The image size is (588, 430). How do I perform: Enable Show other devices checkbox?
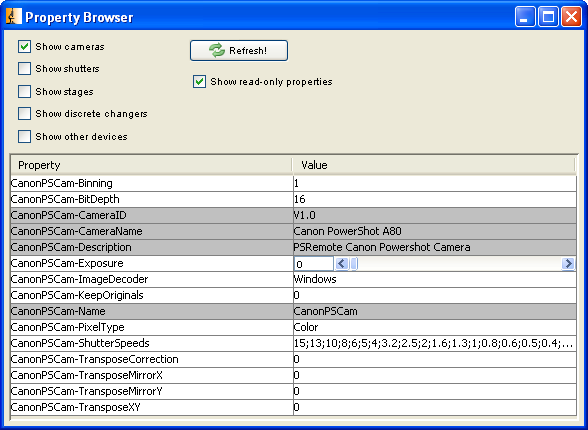click(24, 136)
